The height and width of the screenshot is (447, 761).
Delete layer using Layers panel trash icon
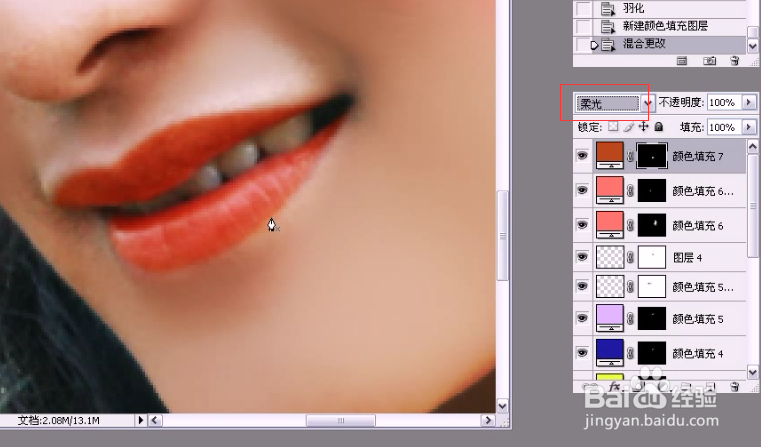[x=734, y=386]
